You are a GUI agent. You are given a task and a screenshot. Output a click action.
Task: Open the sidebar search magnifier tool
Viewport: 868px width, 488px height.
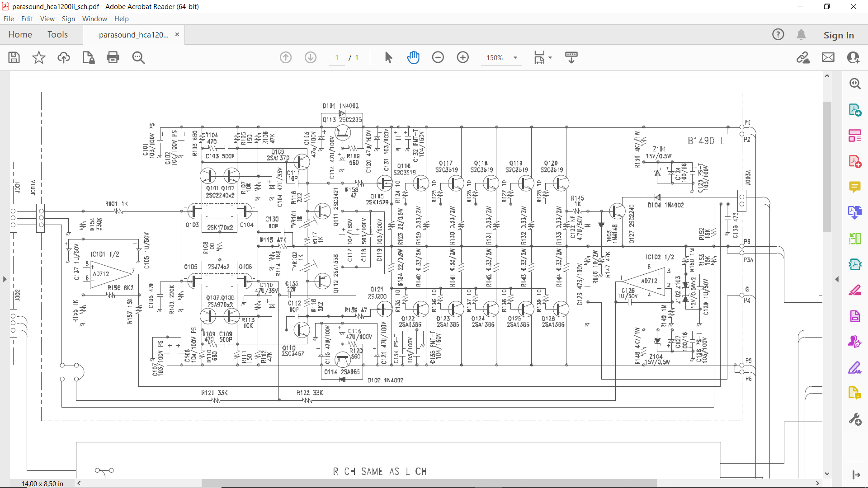click(855, 84)
